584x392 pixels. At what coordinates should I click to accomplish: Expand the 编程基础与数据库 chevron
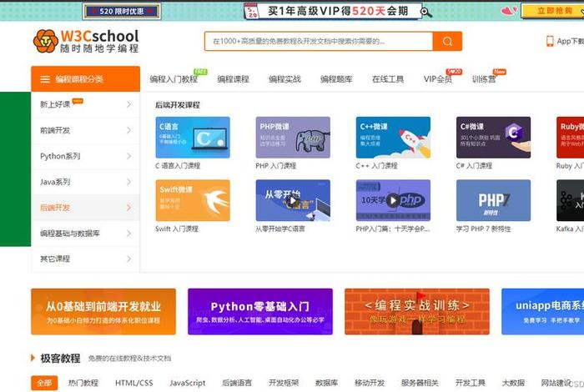tap(128, 234)
